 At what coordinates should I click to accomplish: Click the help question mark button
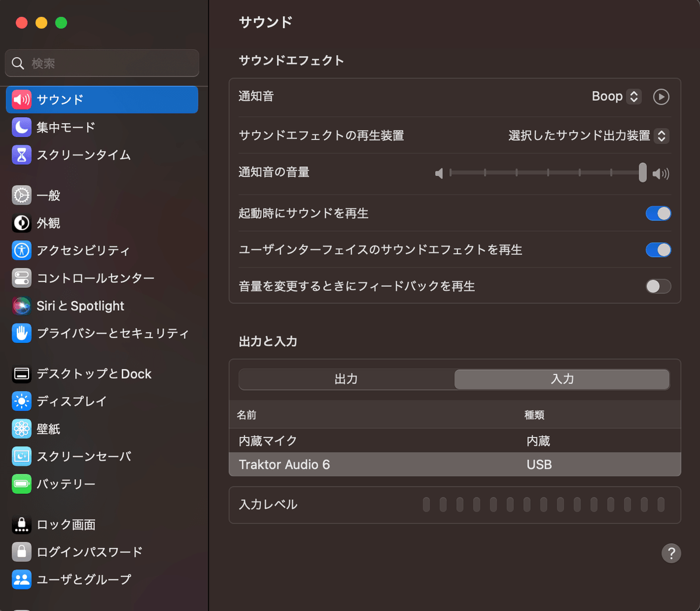671,553
